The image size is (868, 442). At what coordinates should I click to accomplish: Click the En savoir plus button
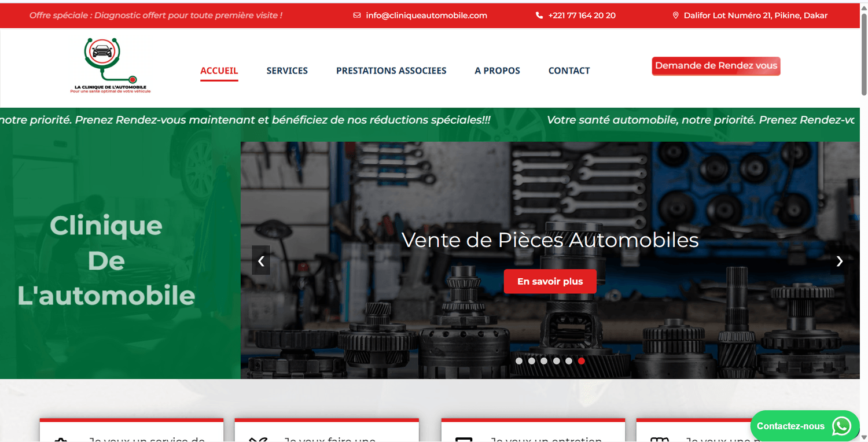[550, 281]
